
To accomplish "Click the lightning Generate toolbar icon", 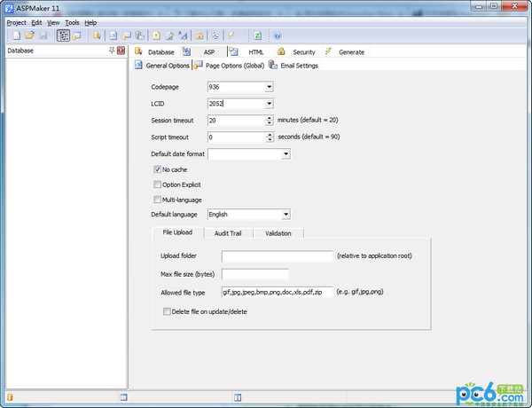I will (231, 35).
